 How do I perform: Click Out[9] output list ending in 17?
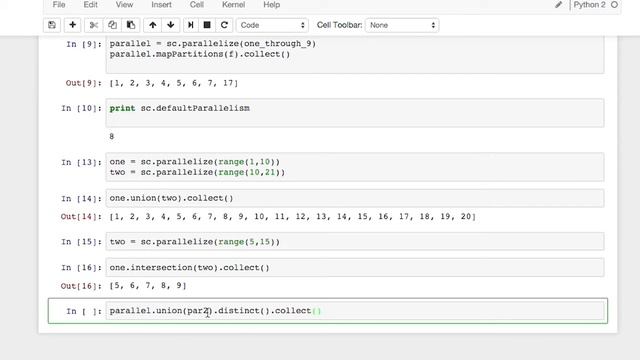coord(173,83)
